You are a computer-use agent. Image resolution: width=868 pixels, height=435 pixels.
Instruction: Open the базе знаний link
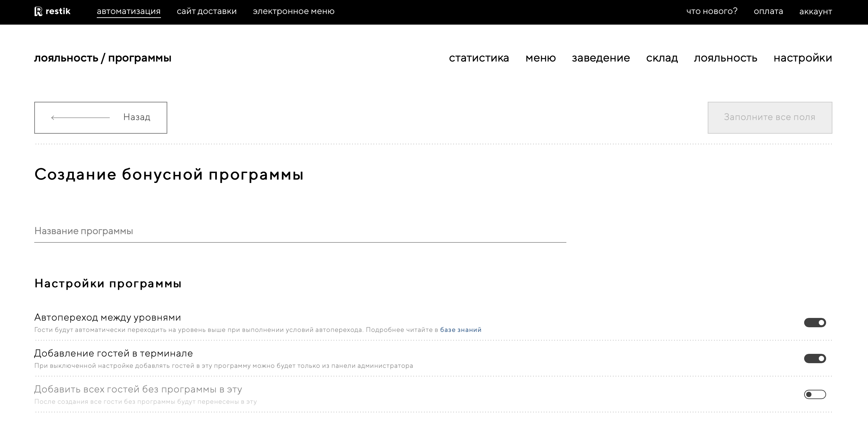coord(461,330)
